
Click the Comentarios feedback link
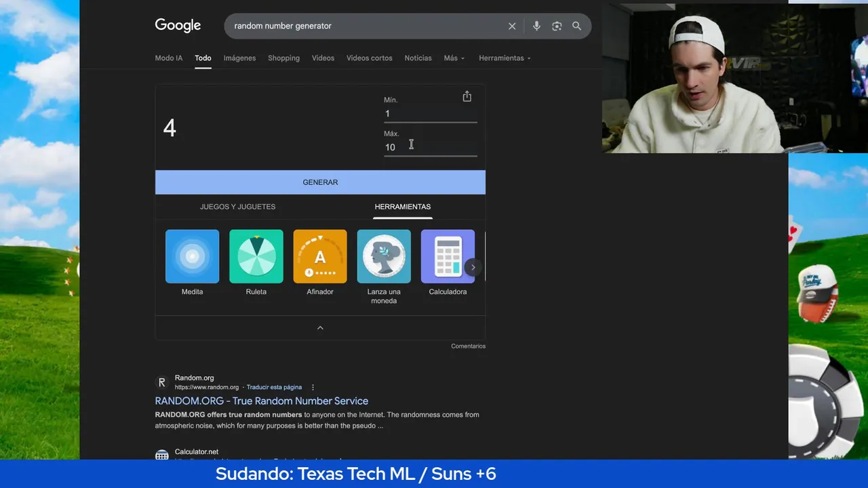click(468, 346)
